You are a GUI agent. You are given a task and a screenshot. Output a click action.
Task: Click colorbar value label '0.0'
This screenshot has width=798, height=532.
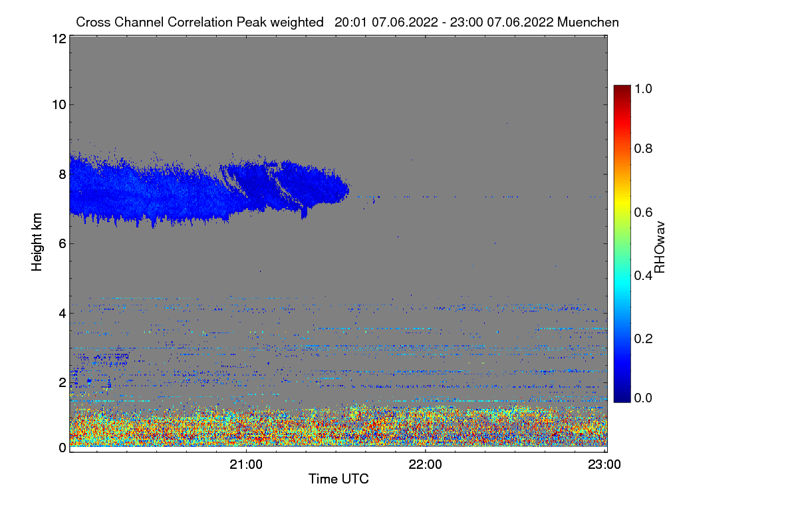[644, 398]
